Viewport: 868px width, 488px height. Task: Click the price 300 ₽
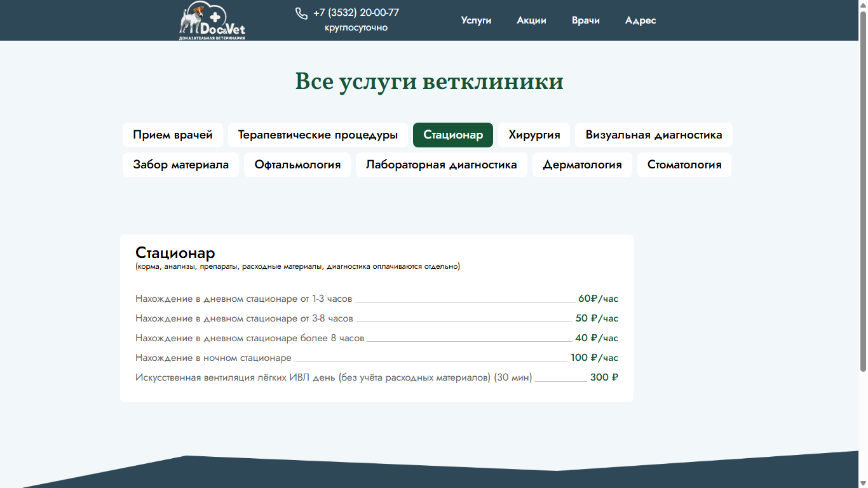[604, 377]
